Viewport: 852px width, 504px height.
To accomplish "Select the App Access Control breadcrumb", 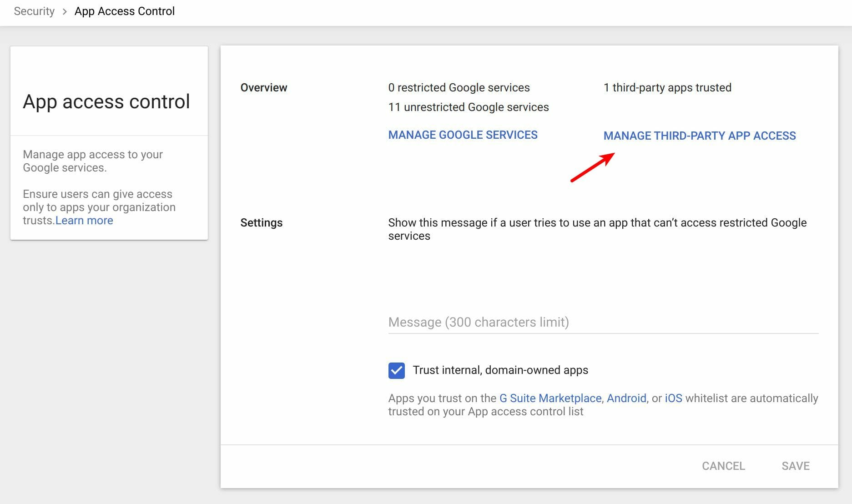I will click(124, 11).
